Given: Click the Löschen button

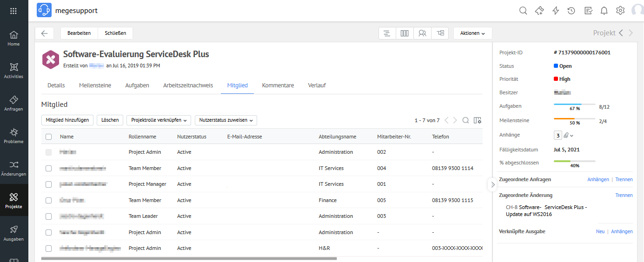Looking at the screenshot, I should 110,120.
